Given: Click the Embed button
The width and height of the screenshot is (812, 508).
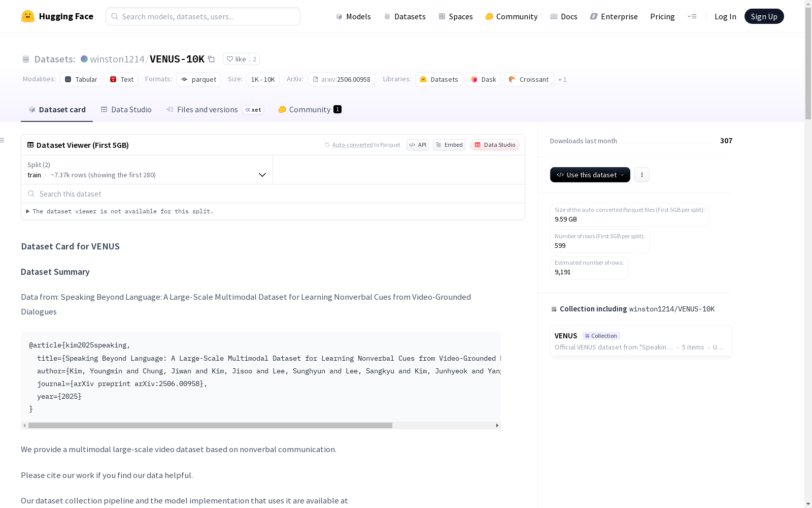Looking at the screenshot, I should [449, 145].
